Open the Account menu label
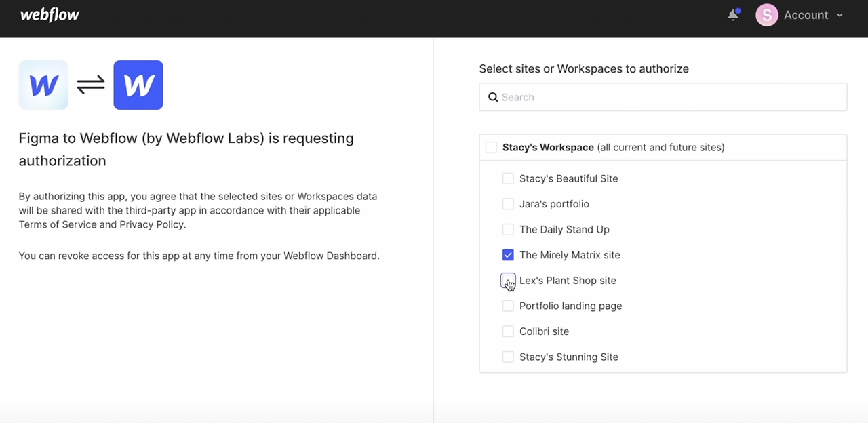868x423 pixels. tap(806, 15)
